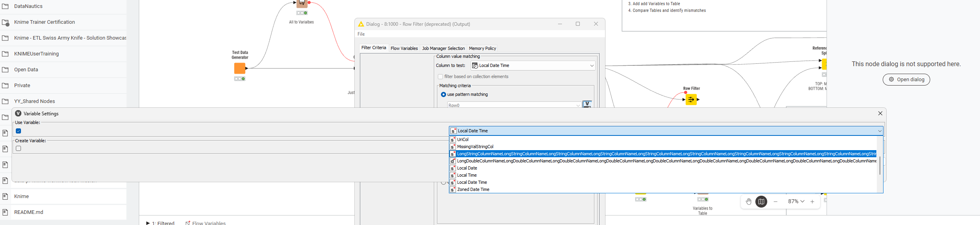Enable the Create Variable checkbox

coord(18,149)
